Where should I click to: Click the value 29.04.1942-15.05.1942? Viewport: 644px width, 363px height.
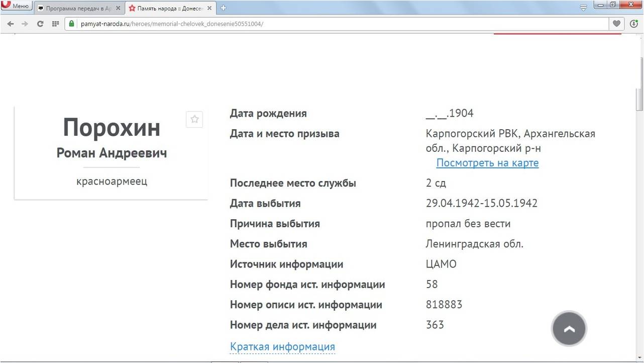(482, 204)
